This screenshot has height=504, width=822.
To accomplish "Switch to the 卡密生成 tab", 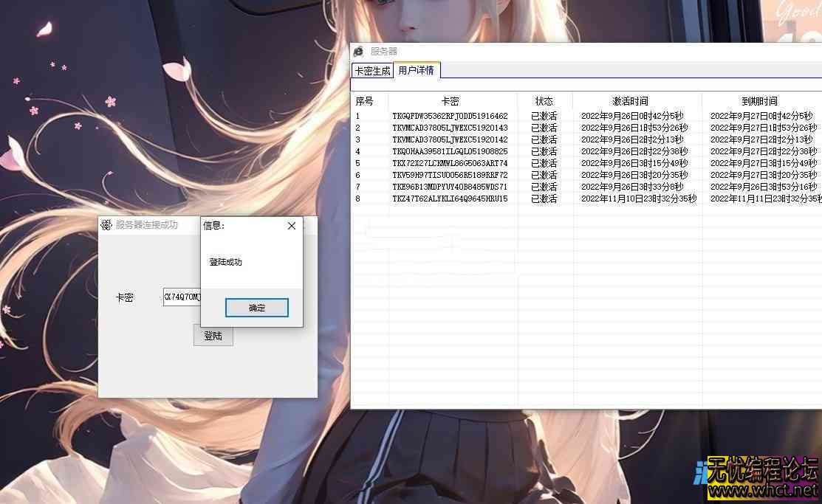I will (x=372, y=72).
